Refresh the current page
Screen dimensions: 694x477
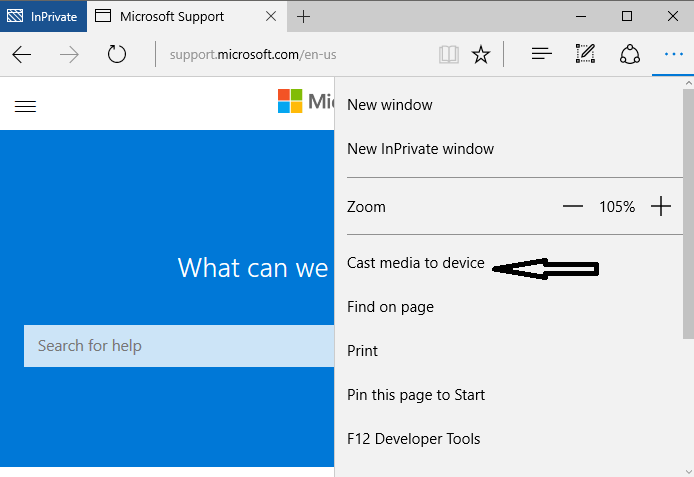coord(117,54)
